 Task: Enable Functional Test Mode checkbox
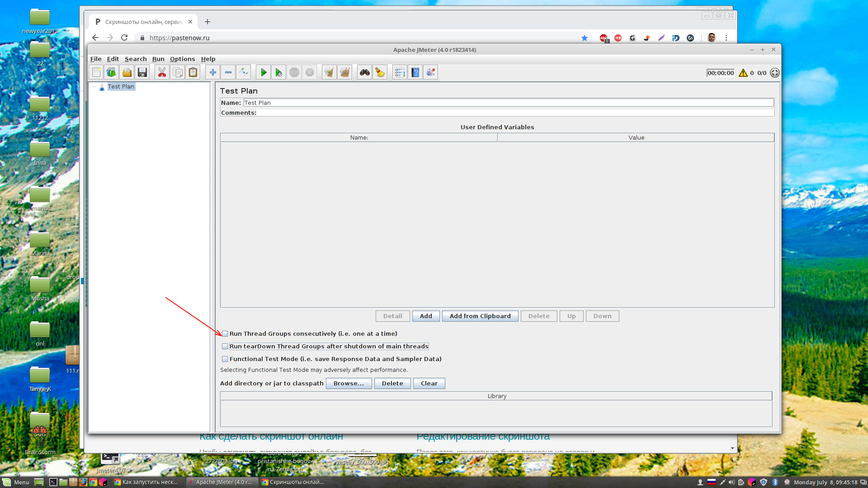pos(225,359)
